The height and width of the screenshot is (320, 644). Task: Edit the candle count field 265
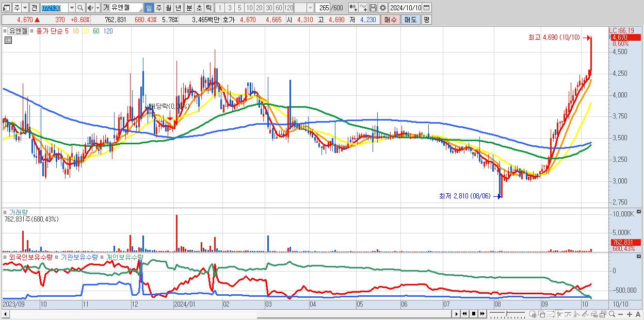tap(323, 8)
